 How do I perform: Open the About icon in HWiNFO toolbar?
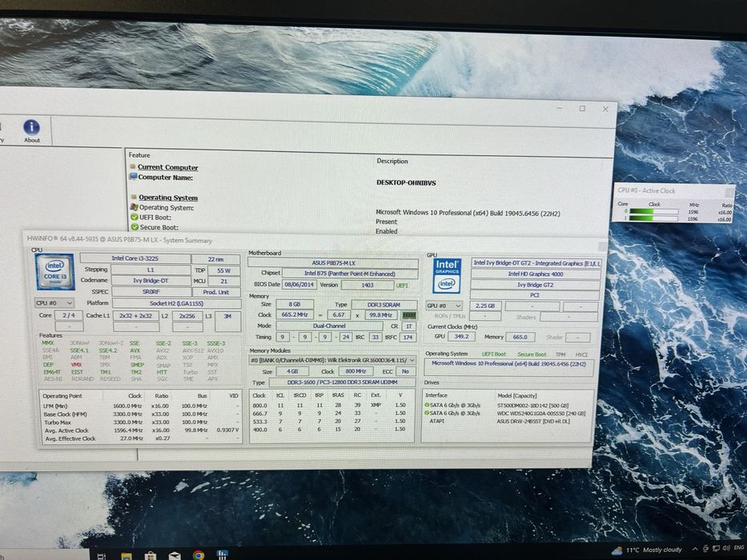point(31,131)
